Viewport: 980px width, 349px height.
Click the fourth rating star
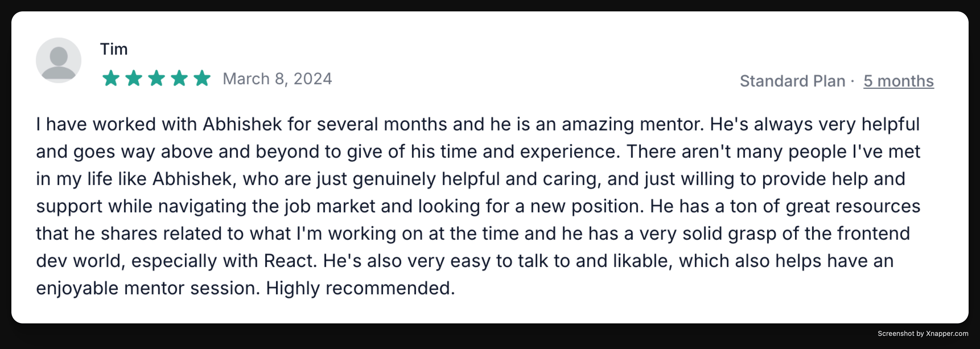(179, 78)
